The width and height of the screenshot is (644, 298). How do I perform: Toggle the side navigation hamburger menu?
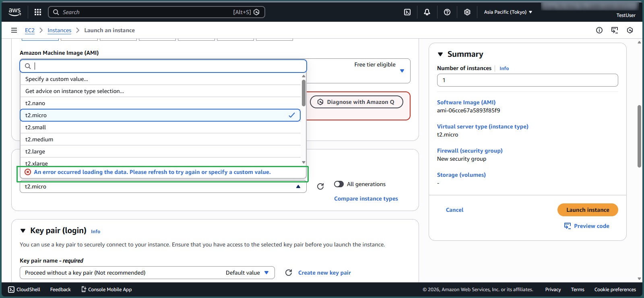14,30
